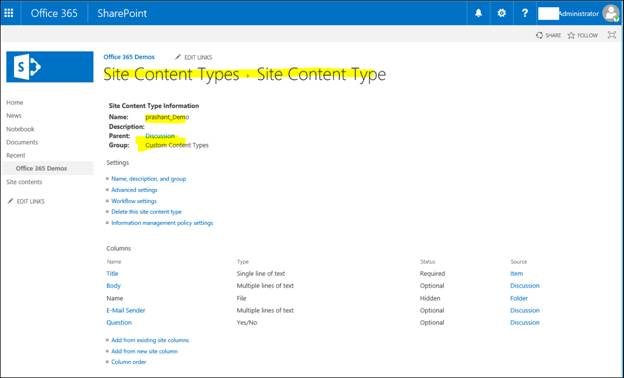
Task: Open the help question mark icon
Action: coord(525,13)
